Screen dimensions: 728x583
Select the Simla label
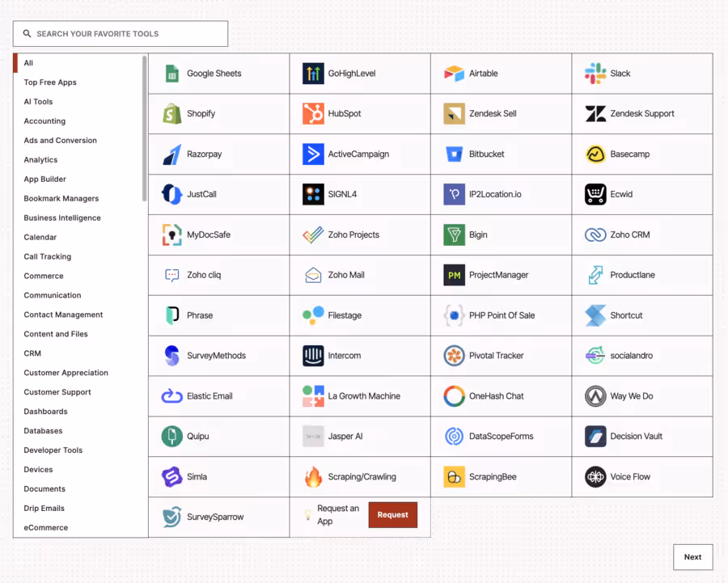pos(197,477)
